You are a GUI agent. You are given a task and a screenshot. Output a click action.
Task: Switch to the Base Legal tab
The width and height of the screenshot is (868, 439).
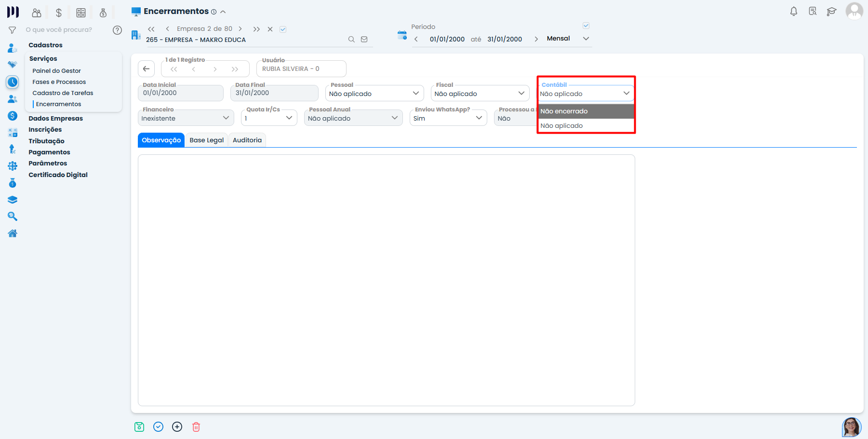(206, 140)
